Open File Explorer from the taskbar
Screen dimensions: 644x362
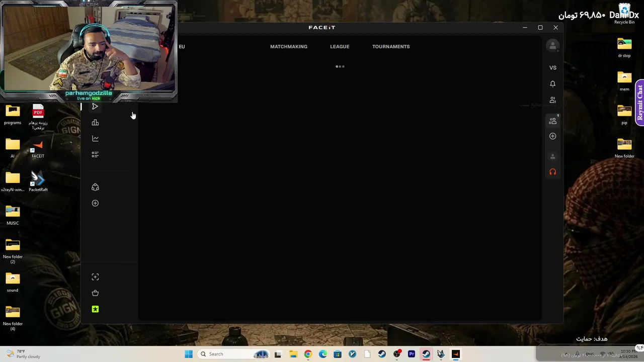point(293,354)
